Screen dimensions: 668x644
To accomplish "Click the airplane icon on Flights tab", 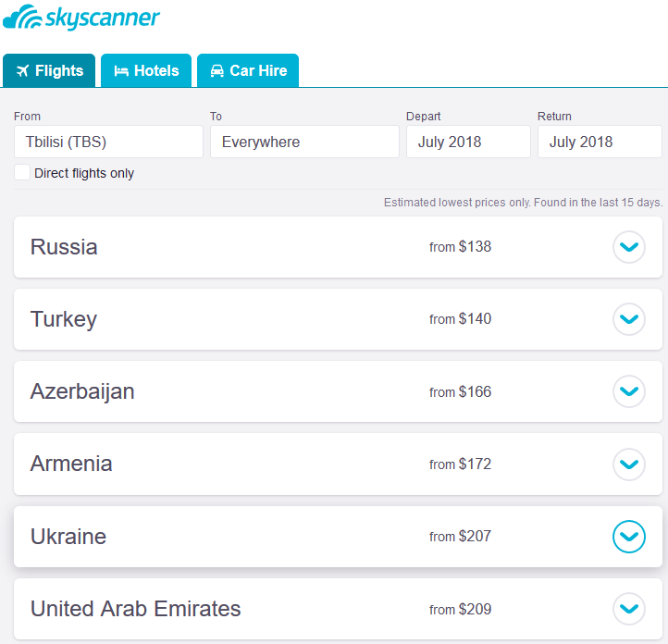I will coord(23,70).
